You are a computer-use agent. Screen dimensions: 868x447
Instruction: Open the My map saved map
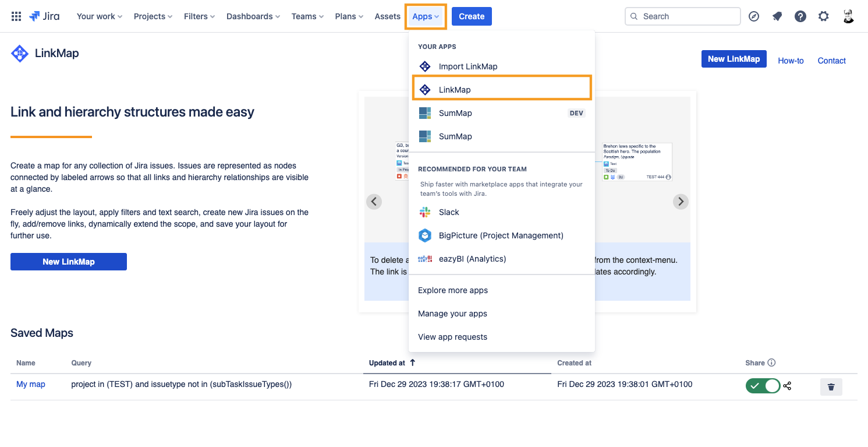pyautogui.click(x=31, y=384)
